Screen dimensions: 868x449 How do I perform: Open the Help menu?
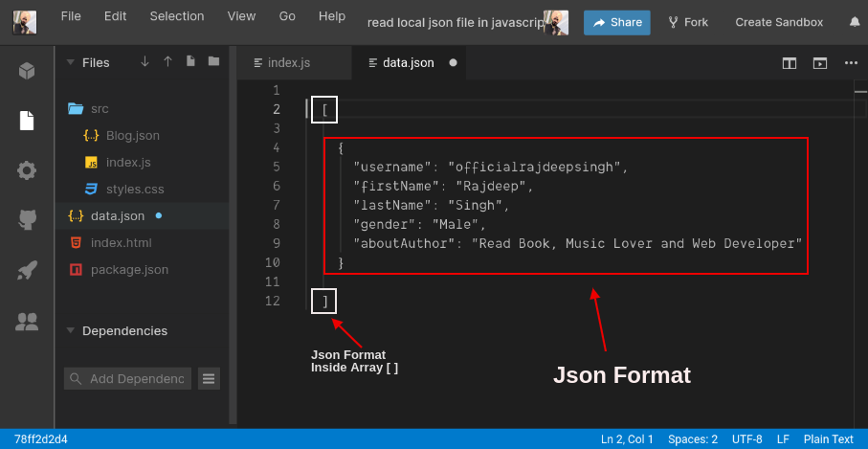[331, 16]
